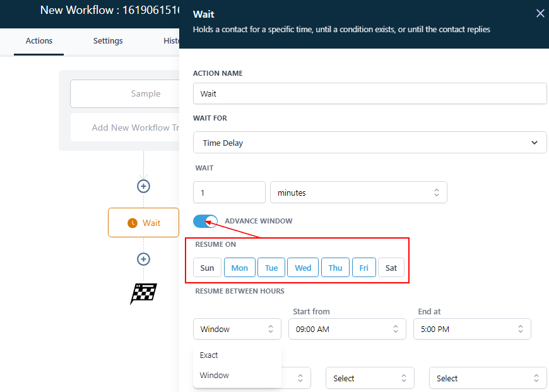
Task: Open the Window mode dropdown
Action: pyautogui.click(x=237, y=329)
